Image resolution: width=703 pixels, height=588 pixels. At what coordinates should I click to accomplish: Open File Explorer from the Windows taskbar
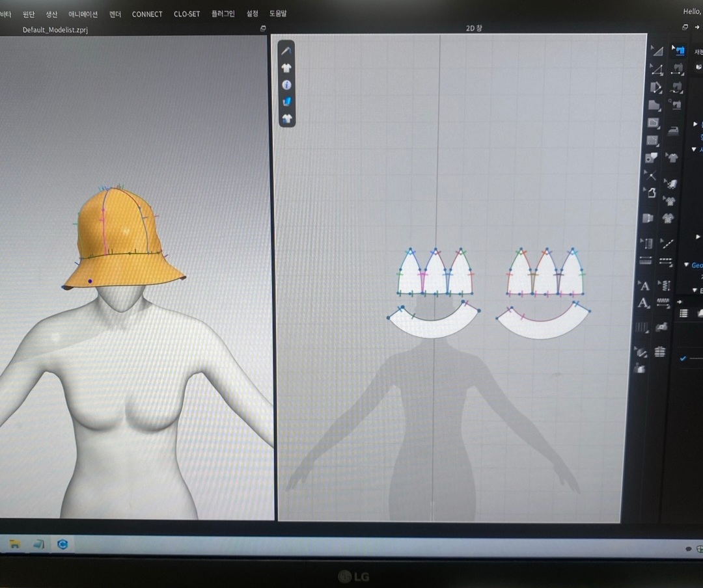click(15, 544)
